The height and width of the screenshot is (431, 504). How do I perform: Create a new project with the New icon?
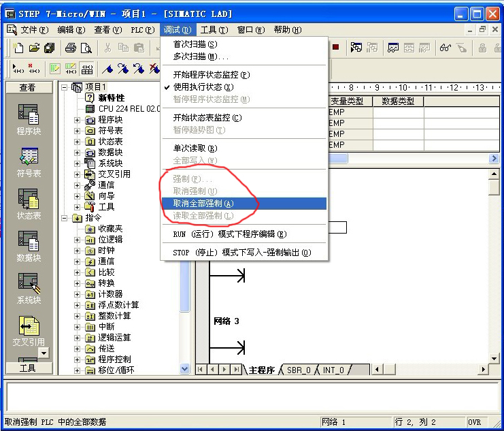[x=18, y=48]
